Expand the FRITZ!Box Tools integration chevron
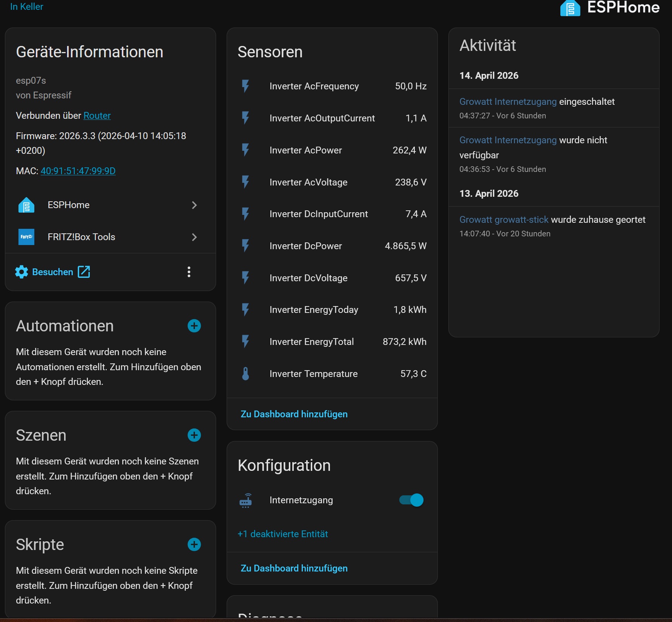 tap(194, 237)
